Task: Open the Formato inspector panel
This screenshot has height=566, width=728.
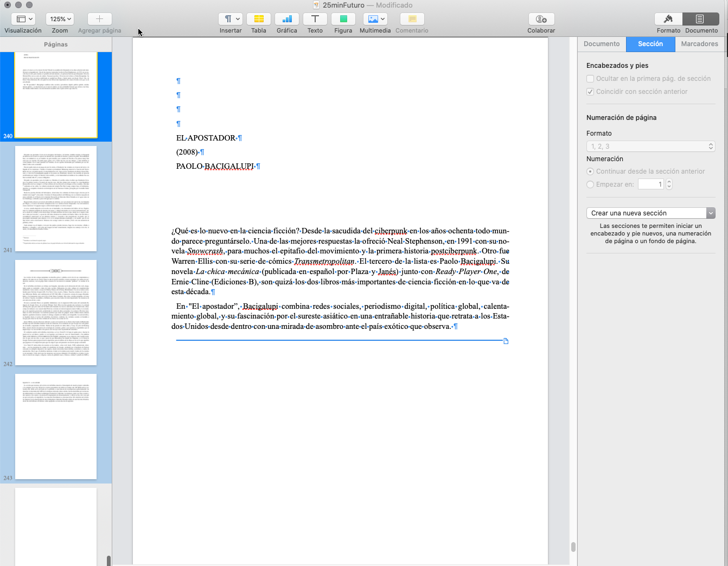Action: click(668, 19)
